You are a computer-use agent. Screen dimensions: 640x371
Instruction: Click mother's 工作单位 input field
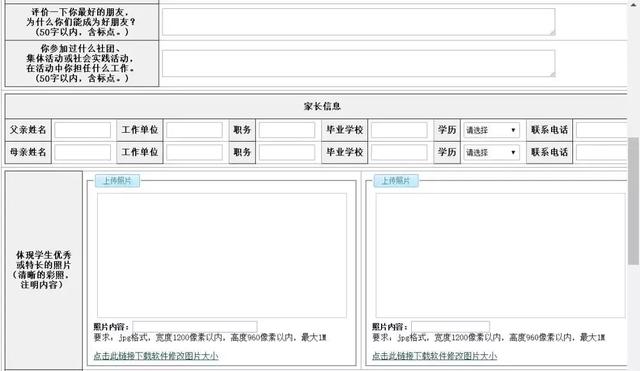pyautogui.click(x=194, y=152)
